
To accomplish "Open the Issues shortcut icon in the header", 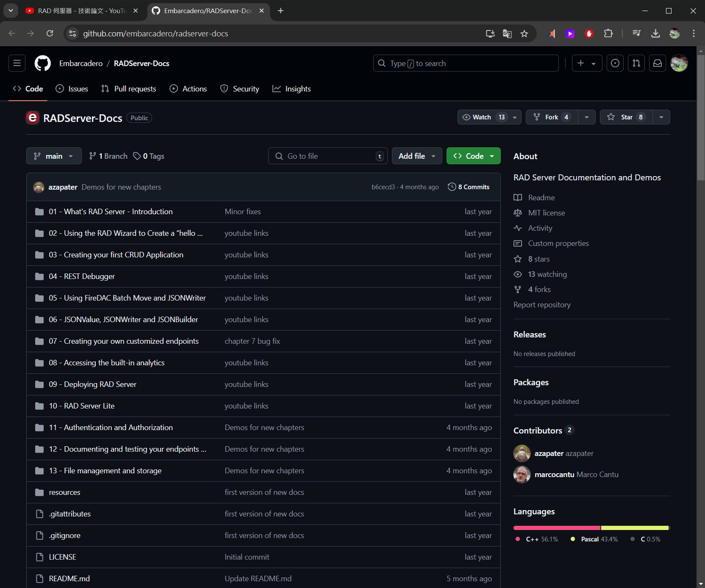I will [x=615, y=63].
